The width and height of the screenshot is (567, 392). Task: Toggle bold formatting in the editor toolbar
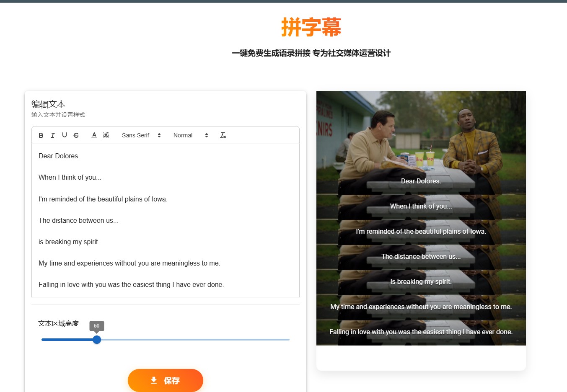pos(41,135)
